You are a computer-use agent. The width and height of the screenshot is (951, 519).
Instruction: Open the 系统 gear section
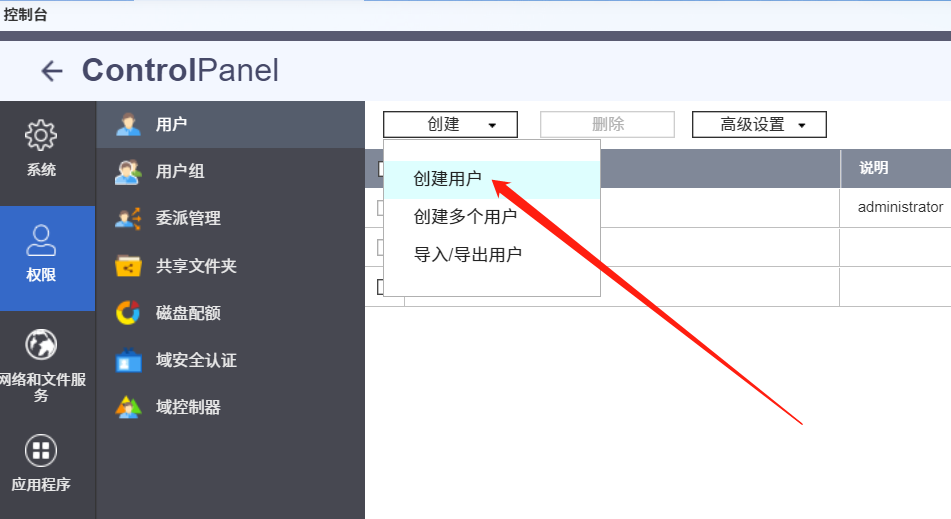click(x=41, y=149)
